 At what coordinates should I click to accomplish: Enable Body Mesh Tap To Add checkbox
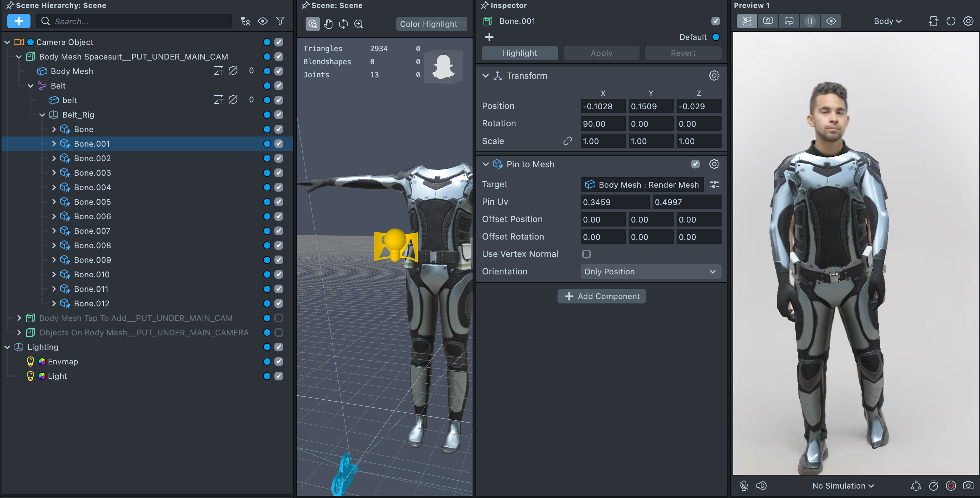pos(278,318)
